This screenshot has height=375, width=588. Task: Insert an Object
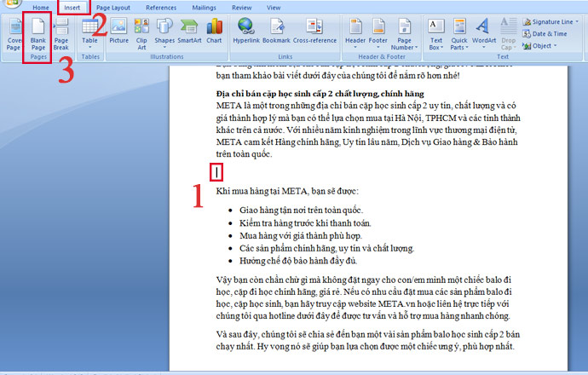click(537, 46)
